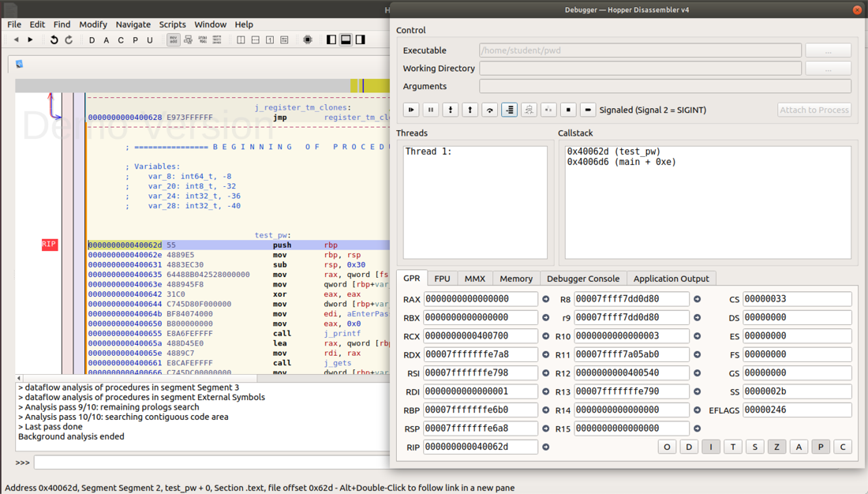Click the arrow next to RAX register

[545, 299]
